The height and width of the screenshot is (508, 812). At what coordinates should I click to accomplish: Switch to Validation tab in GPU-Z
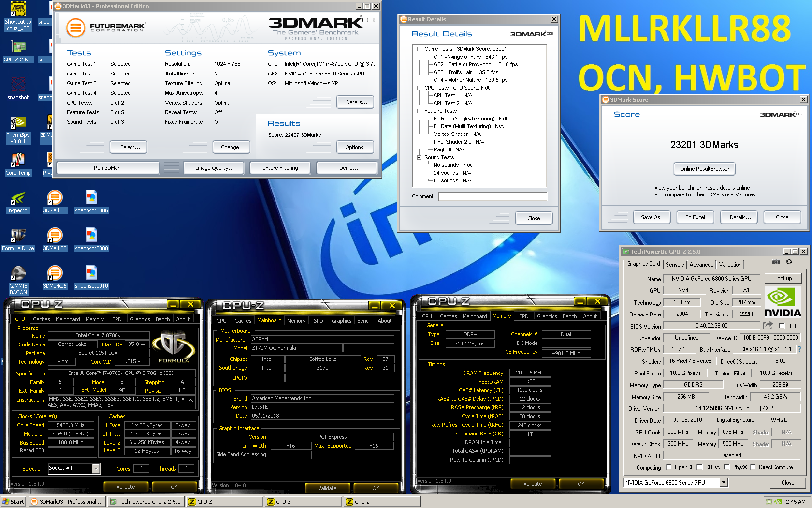[x=730, y=265]
